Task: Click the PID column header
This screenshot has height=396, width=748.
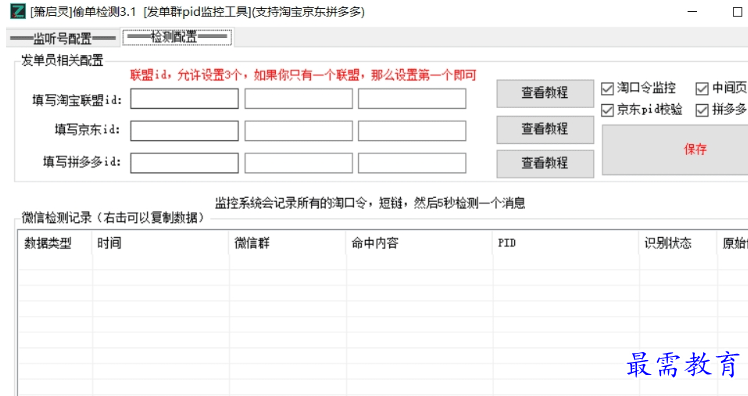Action: [x=566, y=243]
